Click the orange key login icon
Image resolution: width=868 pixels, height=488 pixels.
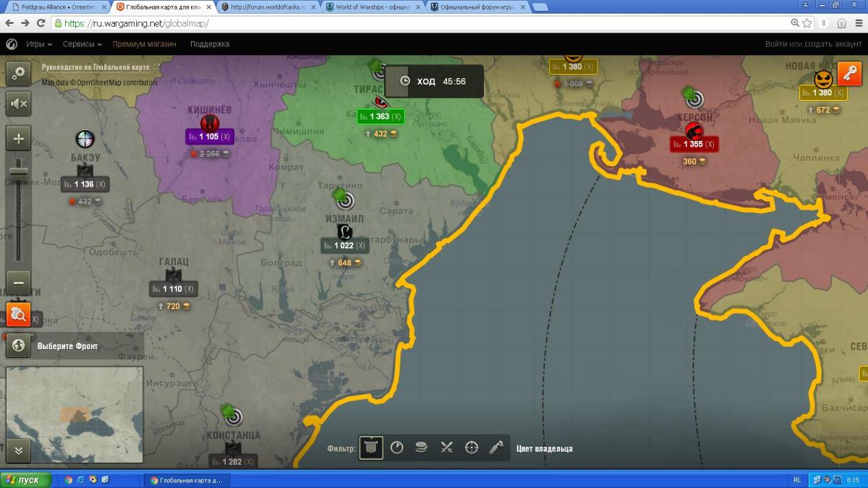click(849, 74)
